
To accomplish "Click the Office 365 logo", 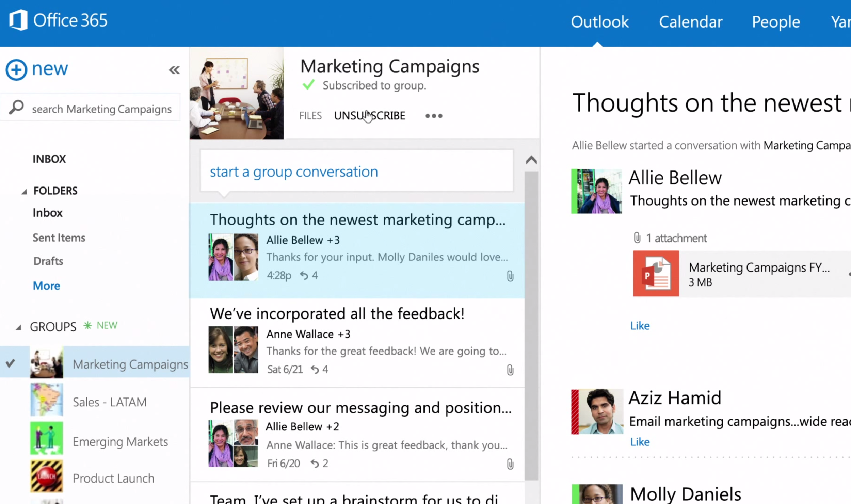I will click(x=58, y=20).
